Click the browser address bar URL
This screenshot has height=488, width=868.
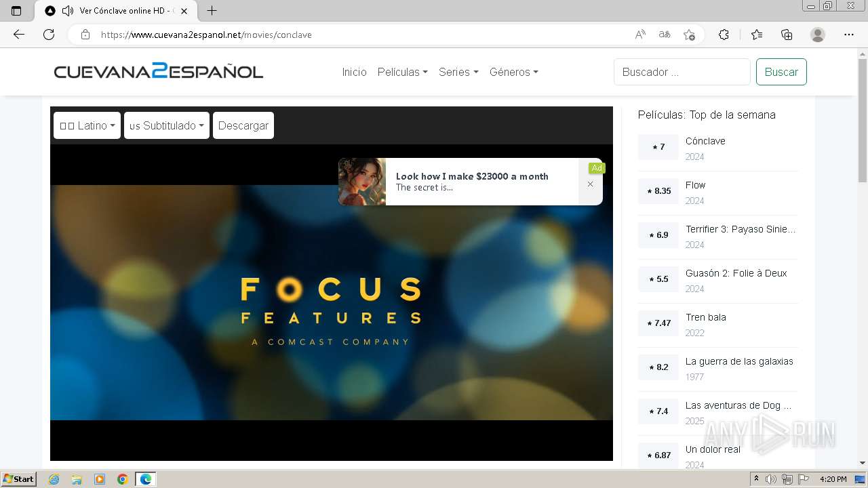coord(206,35)
